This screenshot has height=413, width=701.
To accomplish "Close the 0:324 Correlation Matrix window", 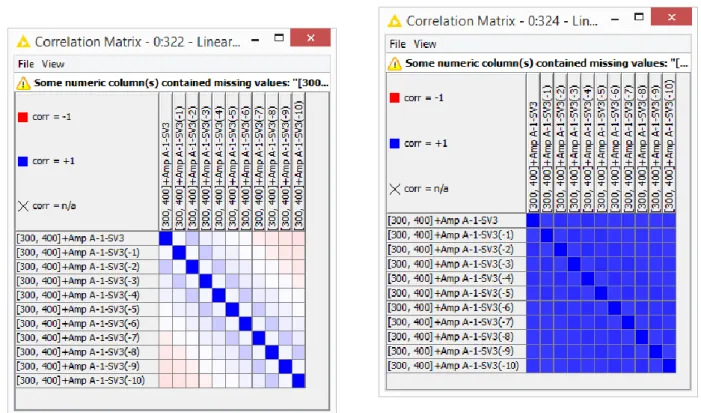I will pyautogui.click(x=671, y=17).
